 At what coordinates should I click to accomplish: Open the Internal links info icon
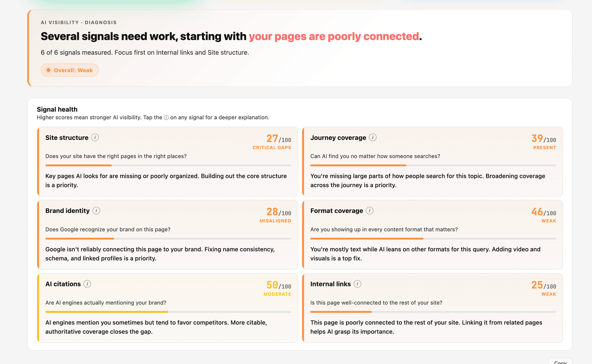coord(357,284)
